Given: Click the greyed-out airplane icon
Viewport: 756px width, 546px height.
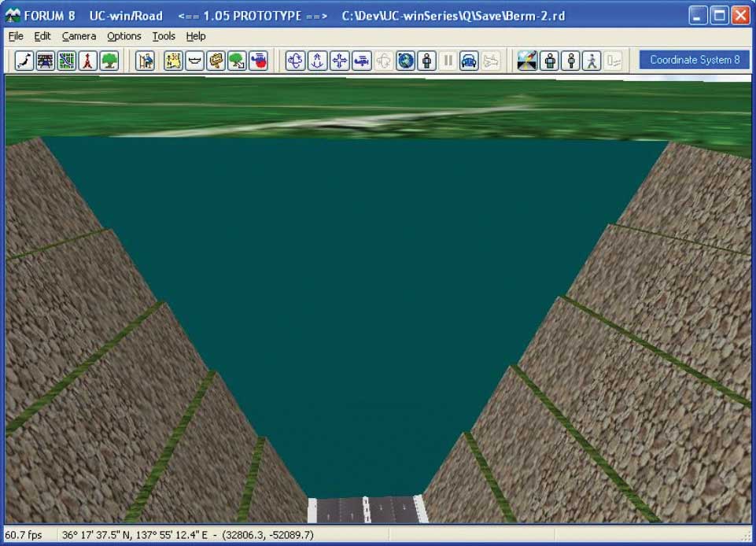Looking at the screenshot, I should (490, 61).
